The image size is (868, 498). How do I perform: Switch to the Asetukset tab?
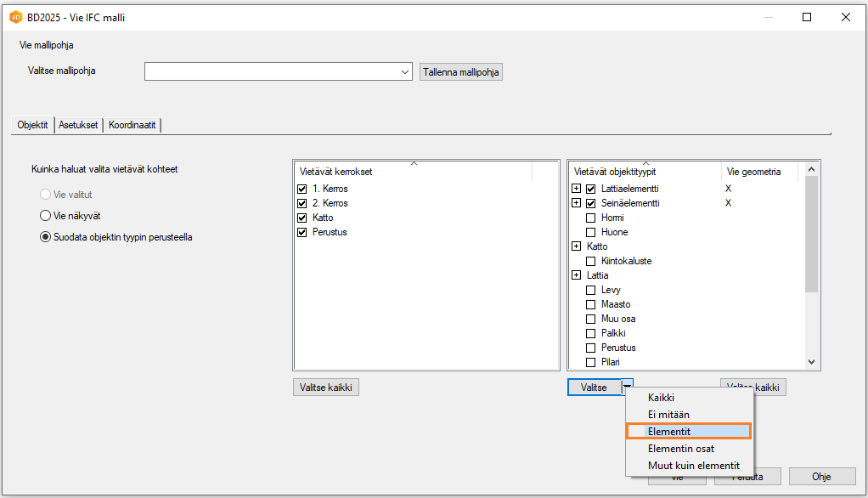click(78, 125)
